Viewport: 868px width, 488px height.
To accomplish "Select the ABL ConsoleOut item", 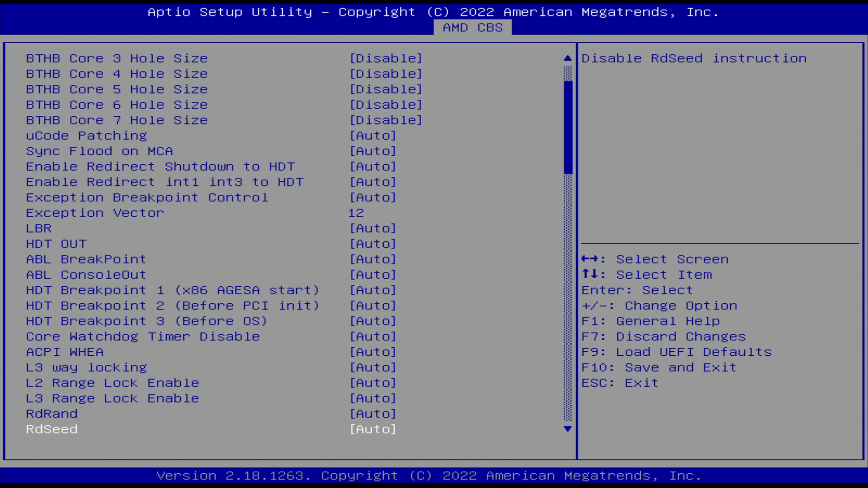I will click(86, 275).
